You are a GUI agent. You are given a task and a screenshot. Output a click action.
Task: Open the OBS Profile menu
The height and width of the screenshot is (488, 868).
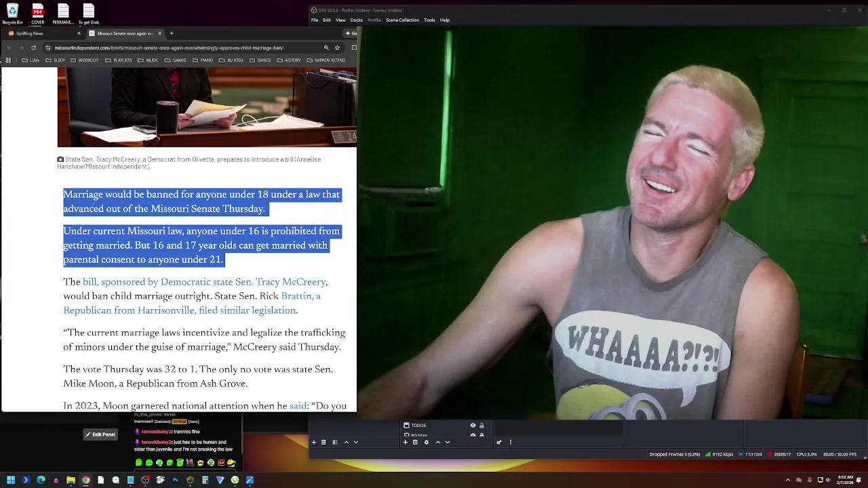[374, 20]
